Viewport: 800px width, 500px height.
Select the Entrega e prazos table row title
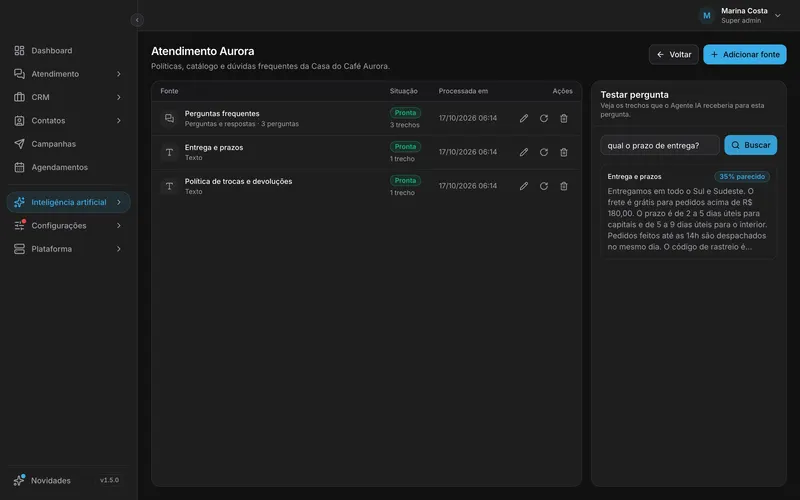pos(214,147)
